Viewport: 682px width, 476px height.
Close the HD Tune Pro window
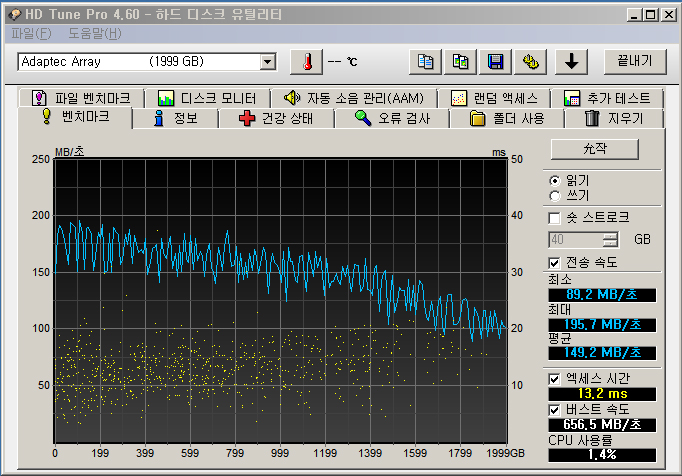[668, 15]
